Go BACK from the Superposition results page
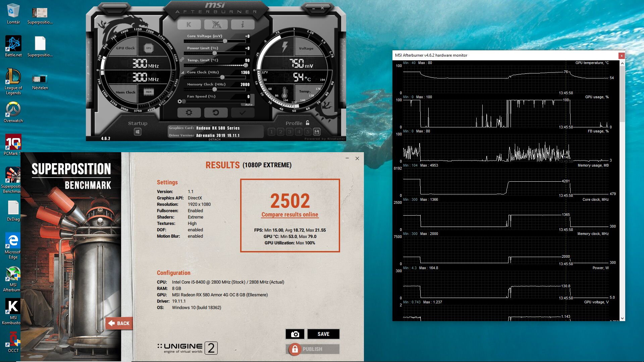644x362 pixels. click(x=119, y=323)
